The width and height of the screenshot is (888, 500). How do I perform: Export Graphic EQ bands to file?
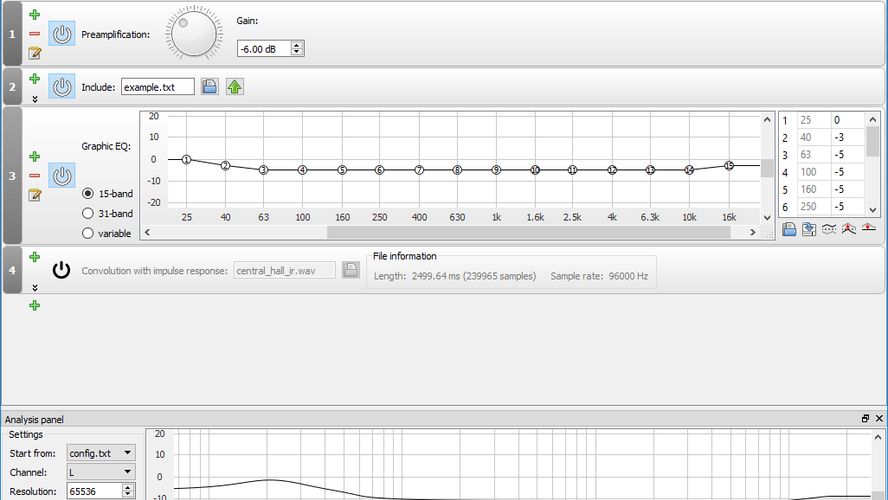[x=809, y=229]
